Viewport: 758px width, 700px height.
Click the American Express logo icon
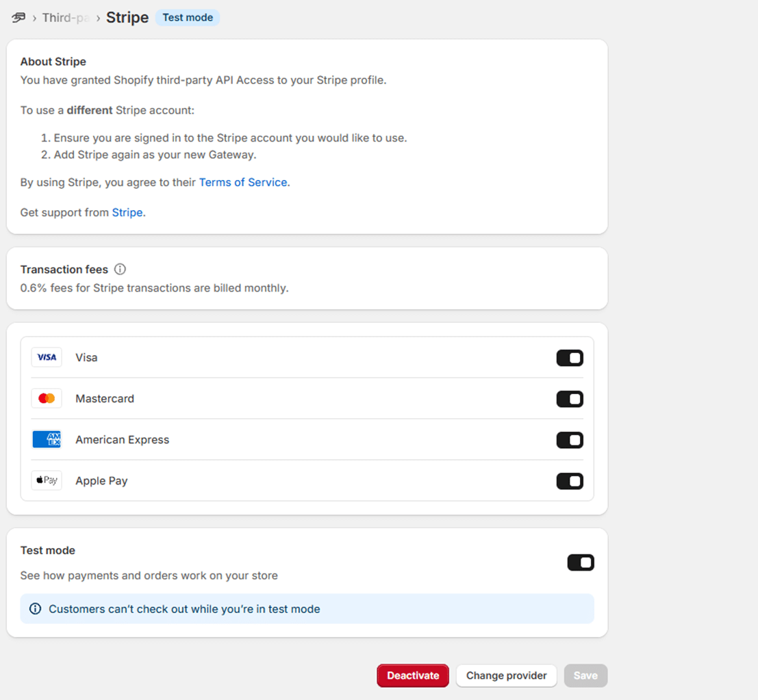click(x=47, y=439)
